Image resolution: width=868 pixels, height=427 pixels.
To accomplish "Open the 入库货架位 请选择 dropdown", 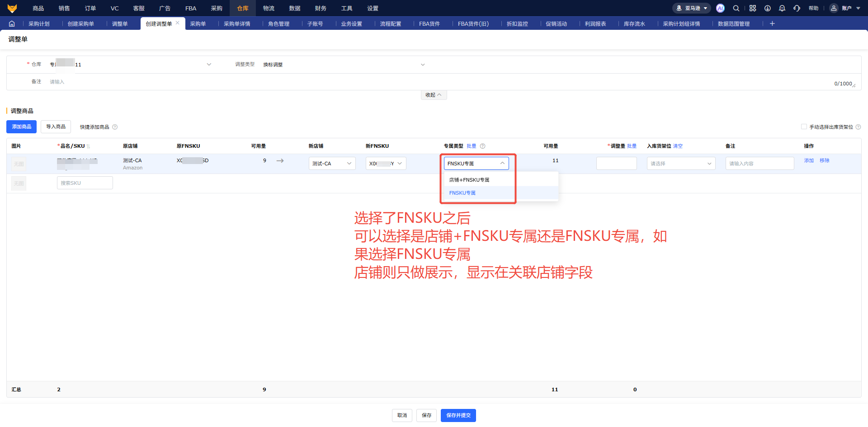I will pyautogui.click(x=680, y=164).
